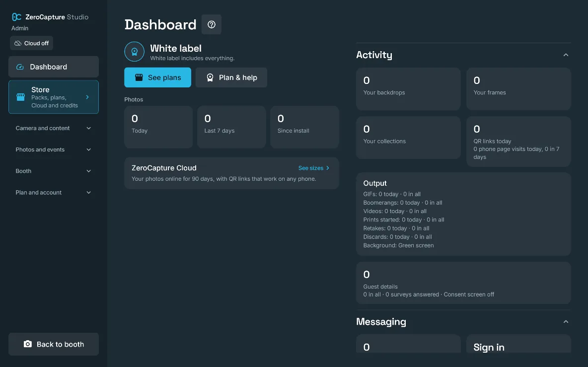Click the Store shop icon in sidebar
The height and width of the screenshot is (367, 588).
click(21, 97)
